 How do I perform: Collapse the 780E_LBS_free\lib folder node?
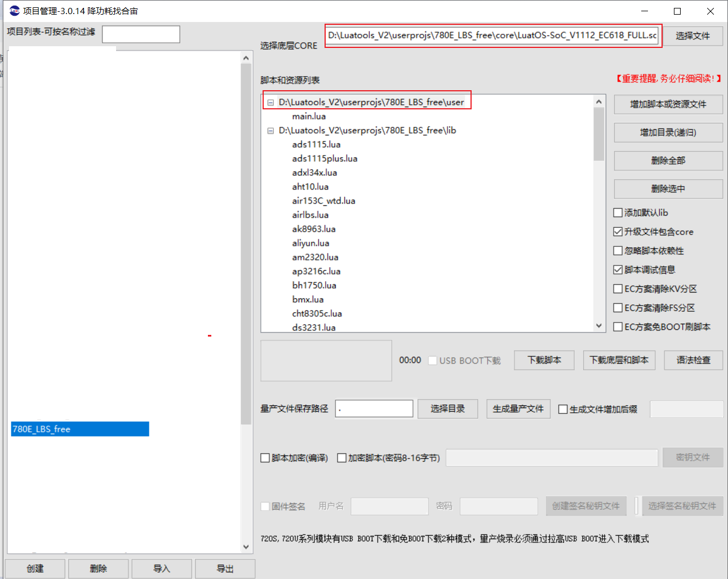pyautogui.click(x=270, y=131)
